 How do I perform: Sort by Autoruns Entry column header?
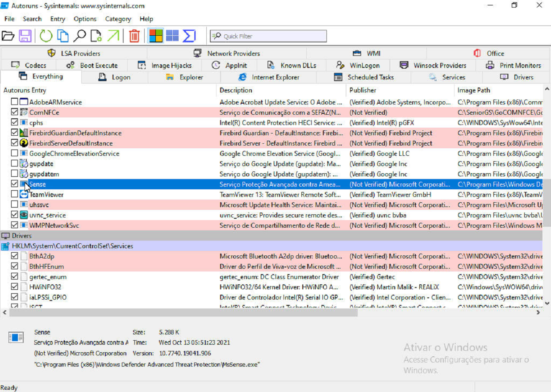click(109, 90)
